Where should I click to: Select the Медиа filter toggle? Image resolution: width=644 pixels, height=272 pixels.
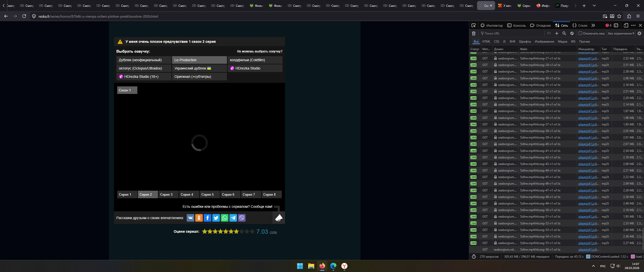tap(562, 42)
